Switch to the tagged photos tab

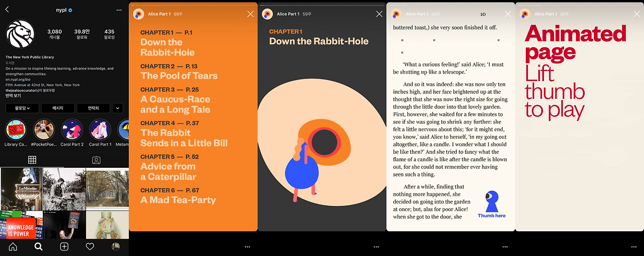click(x=96, y=160)
